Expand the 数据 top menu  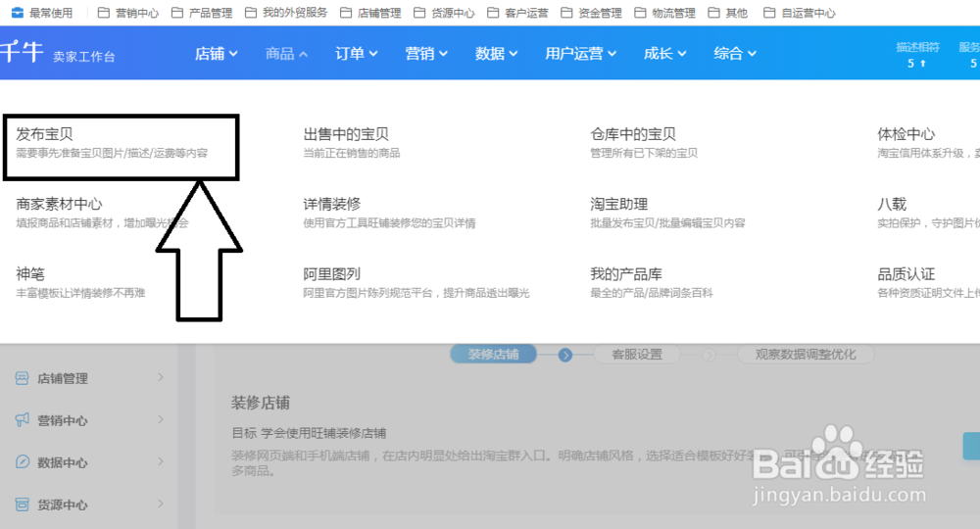pyautogui.click(x=496, y=54)
